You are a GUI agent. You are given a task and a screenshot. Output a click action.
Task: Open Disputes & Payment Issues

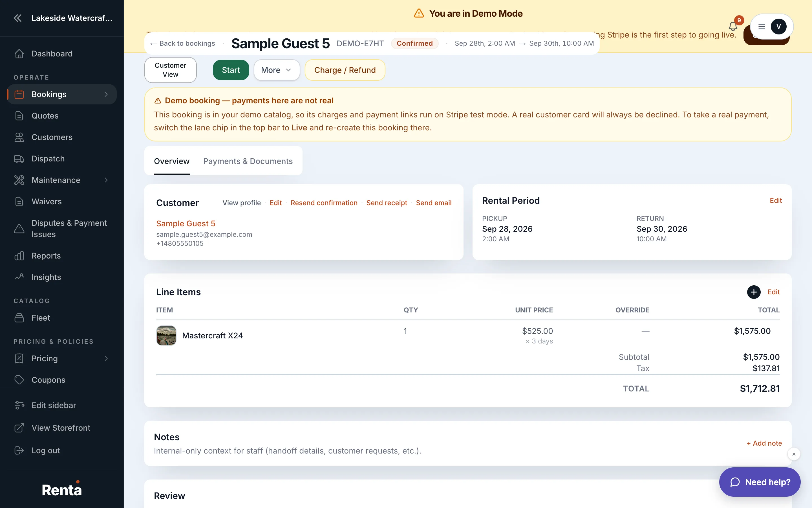[62, 229]
